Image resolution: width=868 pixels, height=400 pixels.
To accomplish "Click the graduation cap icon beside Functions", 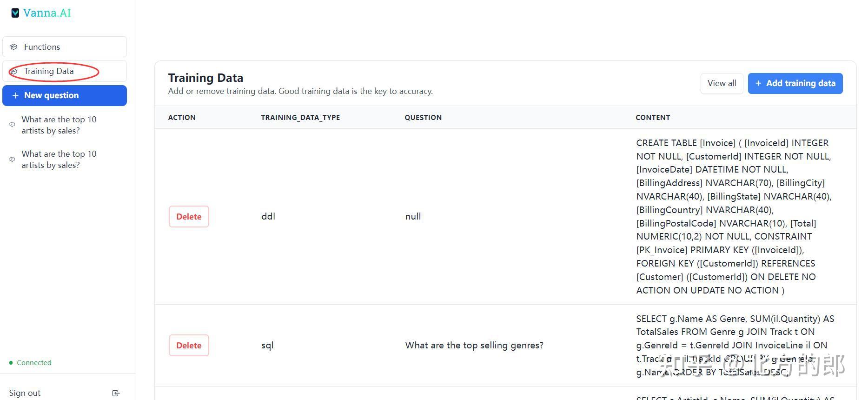I will pyautogui.click(x=14, y=47).
